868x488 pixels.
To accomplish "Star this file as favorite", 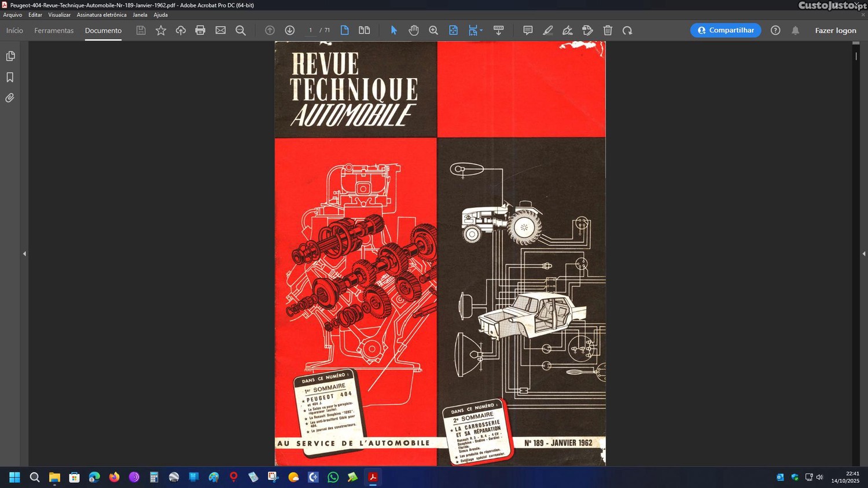I will click(x=161, y=31).
